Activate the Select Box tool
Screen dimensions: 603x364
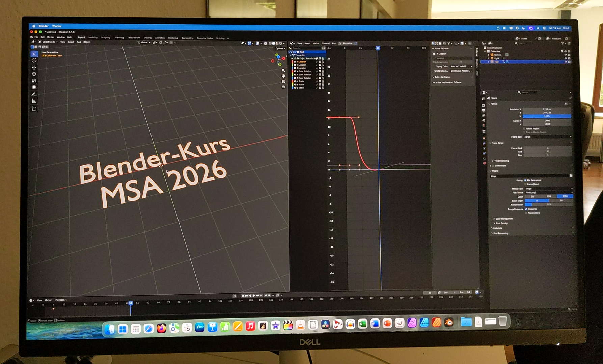click(34, 54)
